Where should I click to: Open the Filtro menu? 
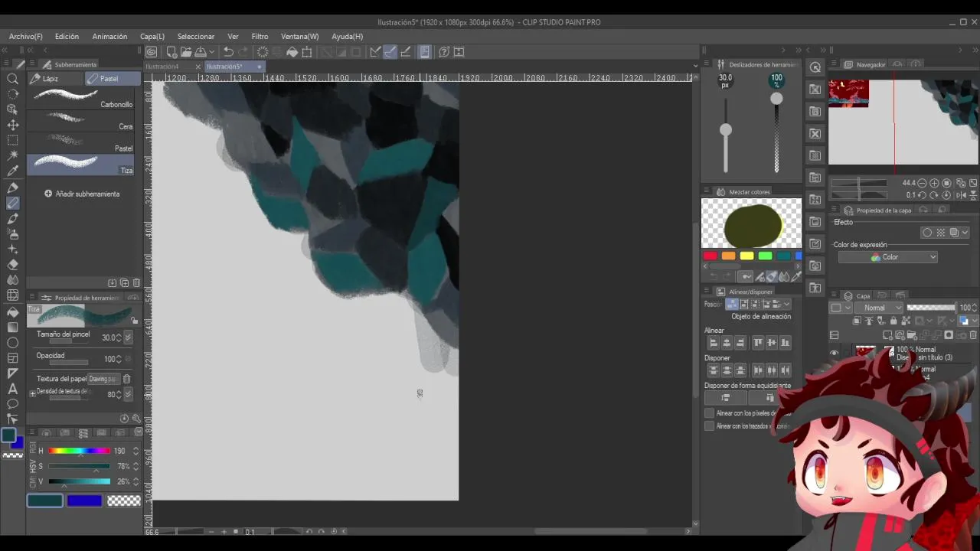click(260, 37)
